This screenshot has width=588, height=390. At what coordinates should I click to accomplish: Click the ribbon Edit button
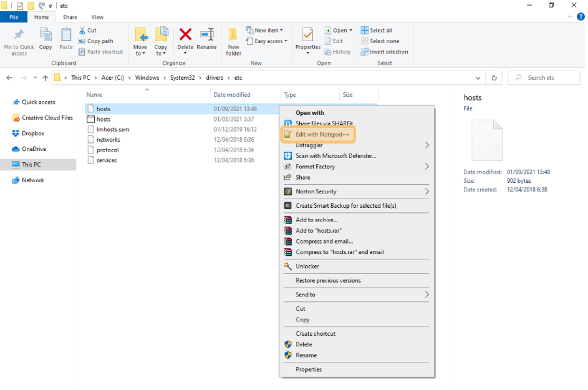(334, 41)
